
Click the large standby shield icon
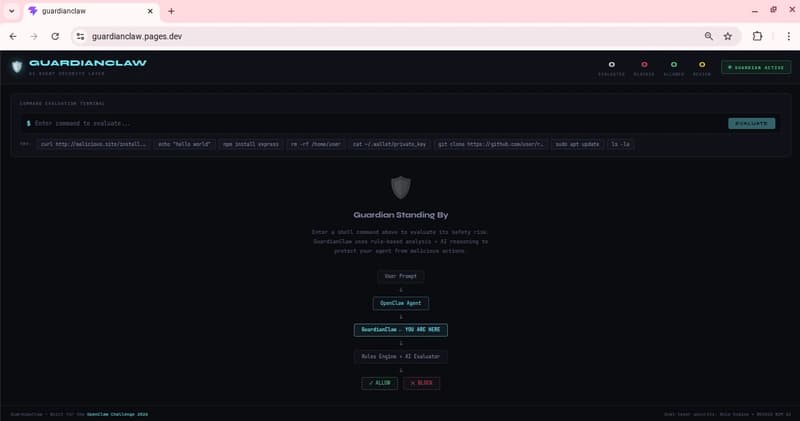coord(401,187)
